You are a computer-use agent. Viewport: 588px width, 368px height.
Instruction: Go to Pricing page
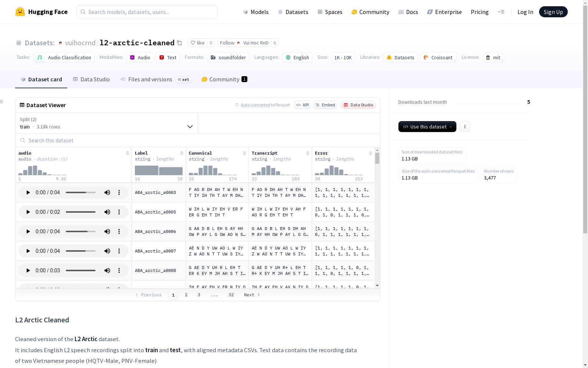pyautogui.click(x=480, y=12)
